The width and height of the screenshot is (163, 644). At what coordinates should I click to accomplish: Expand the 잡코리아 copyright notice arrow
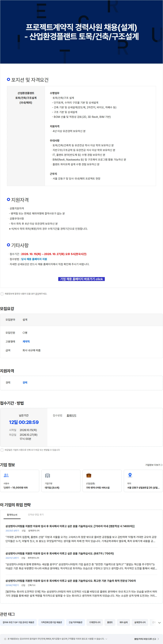tap(106, 639)
